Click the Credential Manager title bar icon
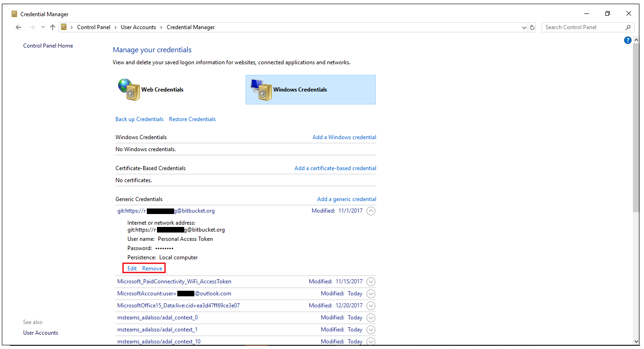 [x=14, y=14]
